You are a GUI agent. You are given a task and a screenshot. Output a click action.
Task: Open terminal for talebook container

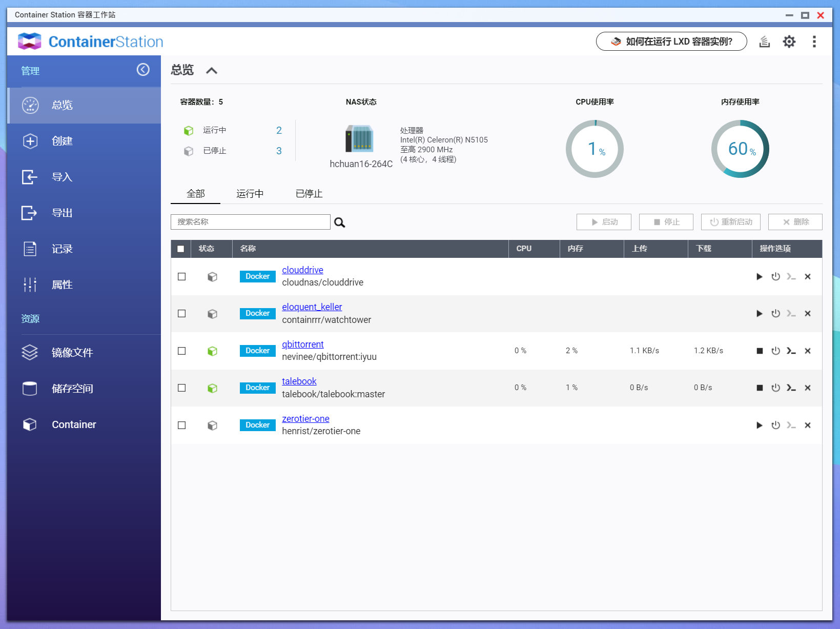click(x=791, y=388)
